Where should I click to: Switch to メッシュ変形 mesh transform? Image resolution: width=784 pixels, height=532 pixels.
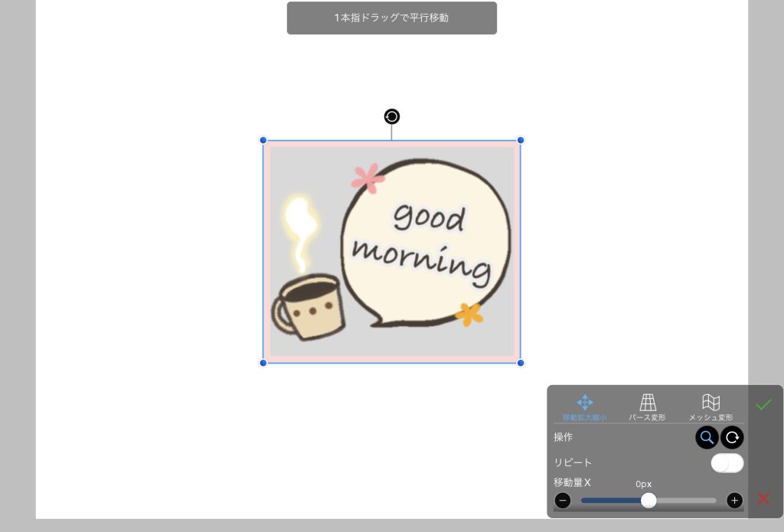[711, 407]
